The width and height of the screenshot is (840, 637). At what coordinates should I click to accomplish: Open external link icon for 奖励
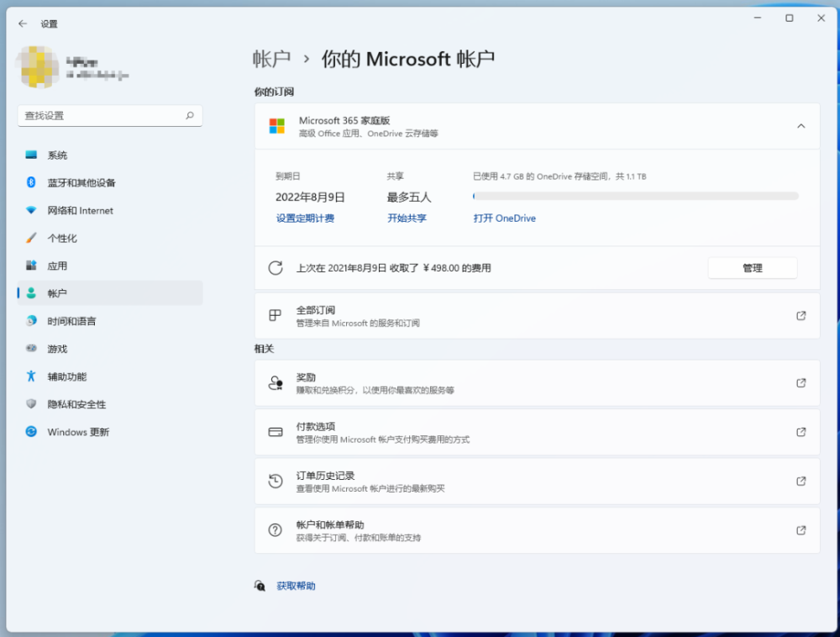(x=801, y=383)
